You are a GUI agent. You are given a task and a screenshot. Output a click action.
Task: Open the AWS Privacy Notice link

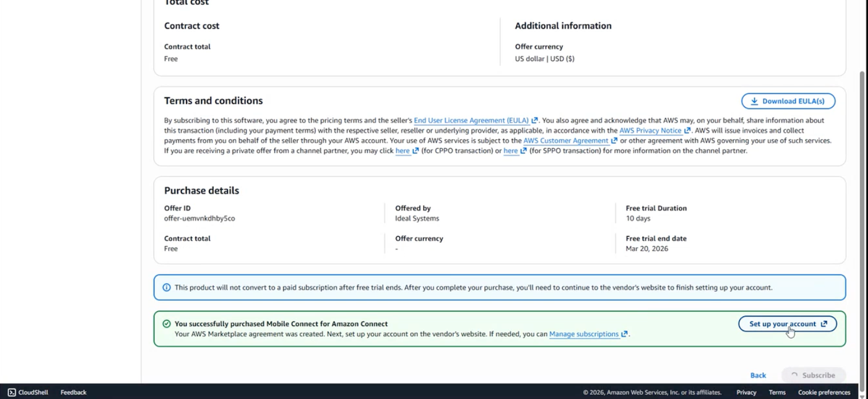[655, 131]
